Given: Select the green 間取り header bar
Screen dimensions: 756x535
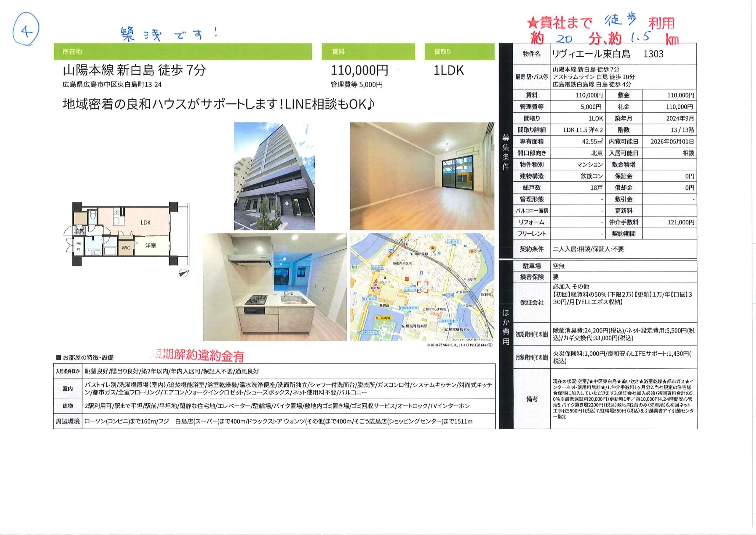Looking at the screenshot, I should [459, 52].
